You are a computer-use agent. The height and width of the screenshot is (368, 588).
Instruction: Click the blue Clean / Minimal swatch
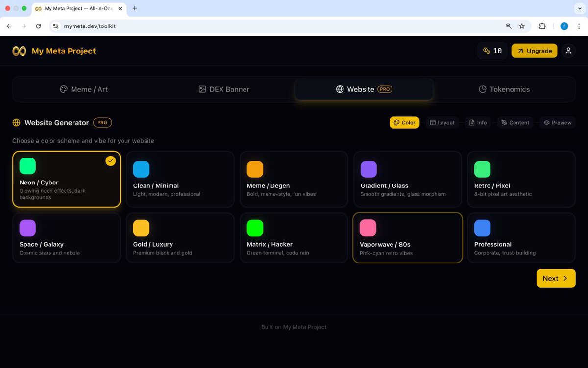[141, 169]
